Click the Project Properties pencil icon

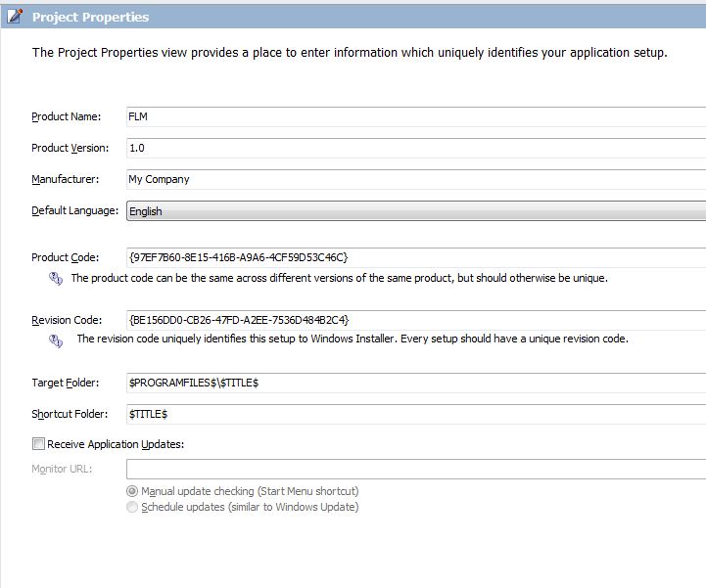point(15,17)
